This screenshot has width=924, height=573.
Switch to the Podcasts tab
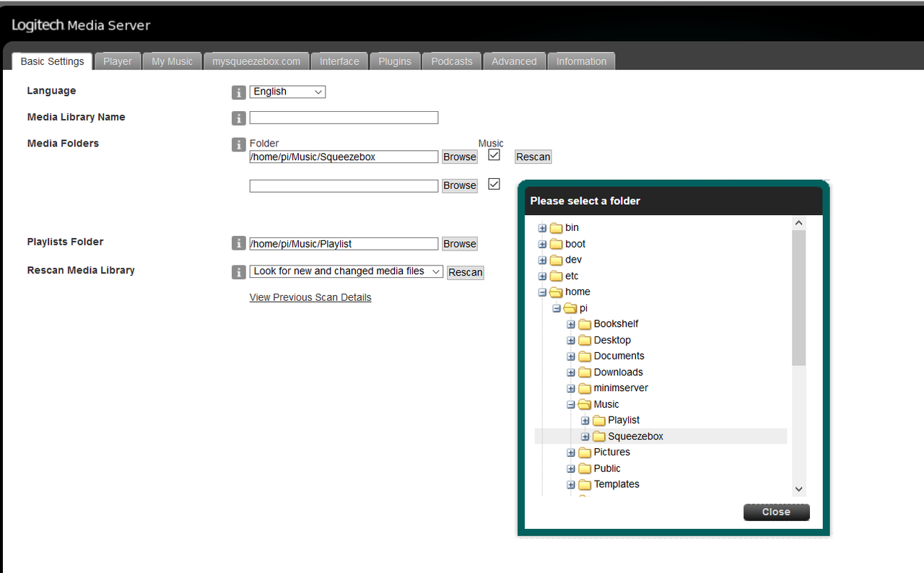(452, 61)
